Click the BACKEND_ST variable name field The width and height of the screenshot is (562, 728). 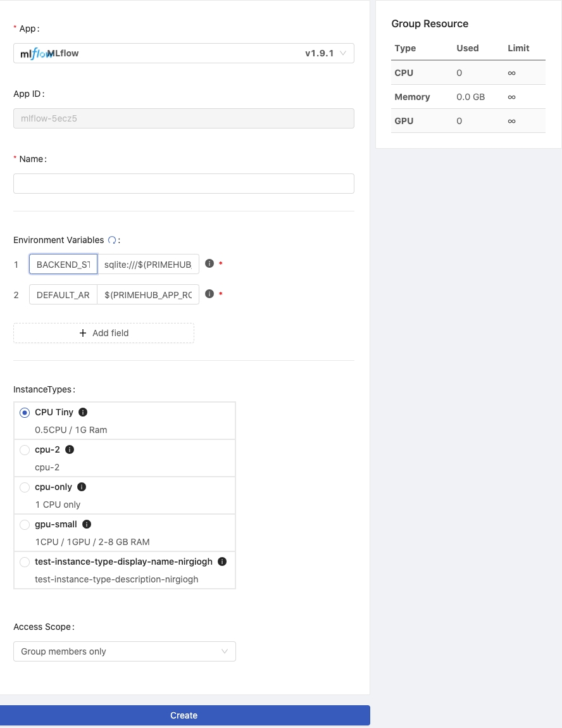(x=63, y=264)
